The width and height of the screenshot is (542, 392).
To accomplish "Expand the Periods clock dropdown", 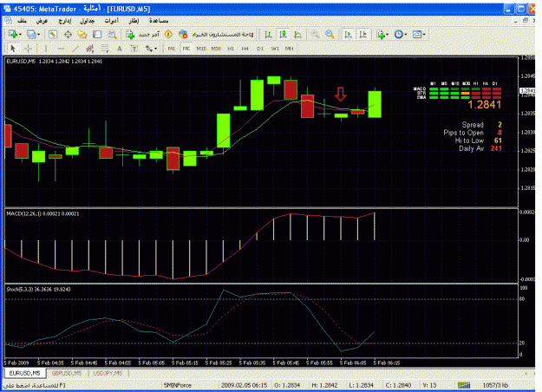I will pos(406,35).
